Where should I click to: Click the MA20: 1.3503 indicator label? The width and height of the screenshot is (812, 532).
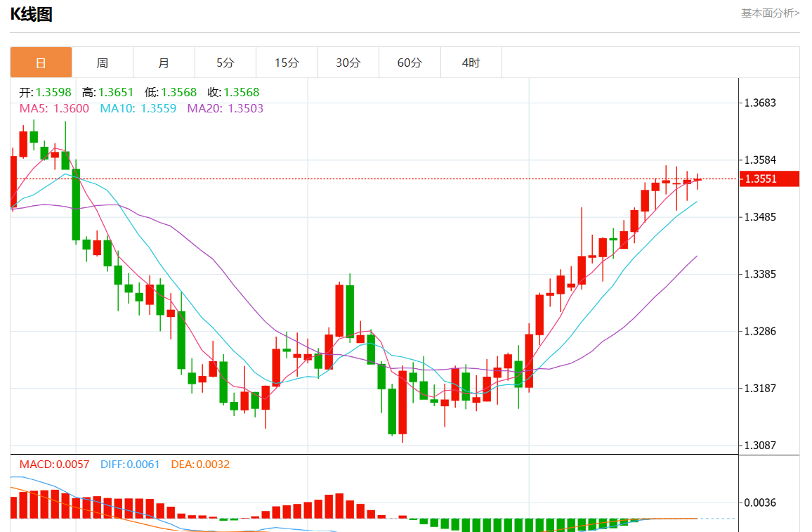tap(225, 108)
